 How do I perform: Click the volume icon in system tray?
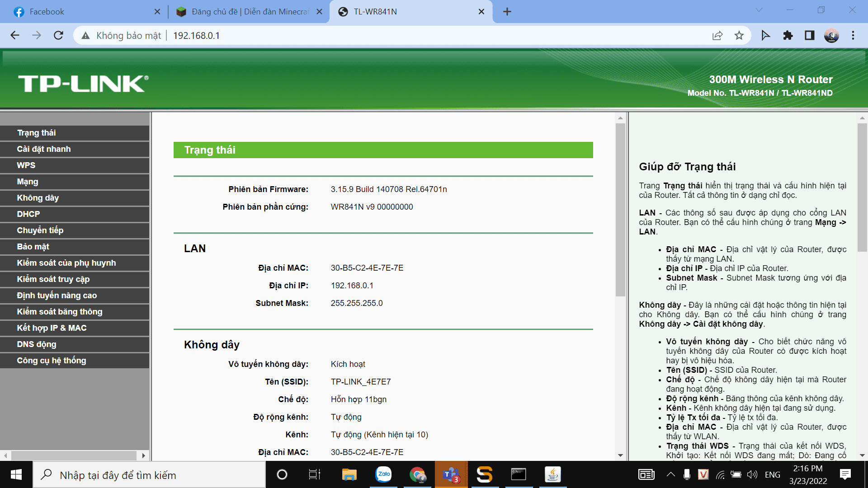(x=752, y=474)
